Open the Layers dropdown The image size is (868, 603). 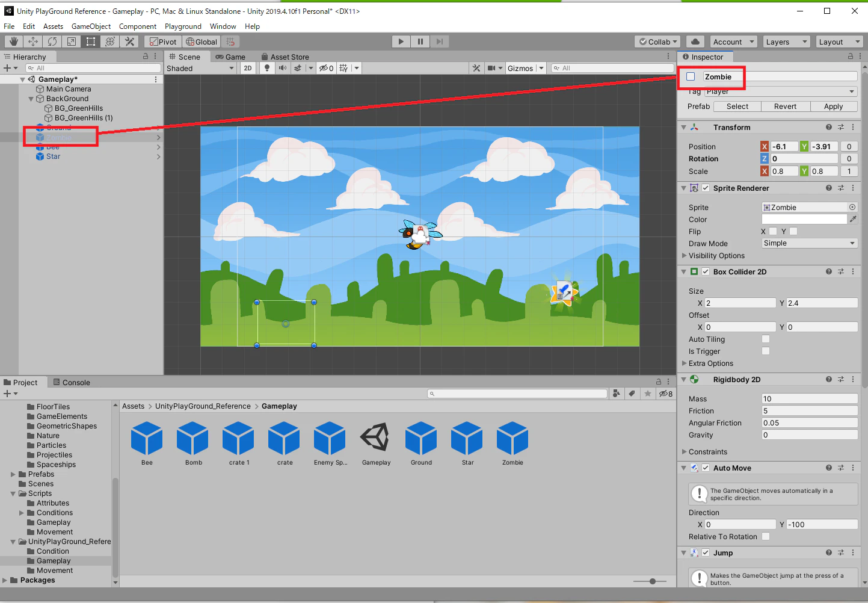[x=787, y=42]
